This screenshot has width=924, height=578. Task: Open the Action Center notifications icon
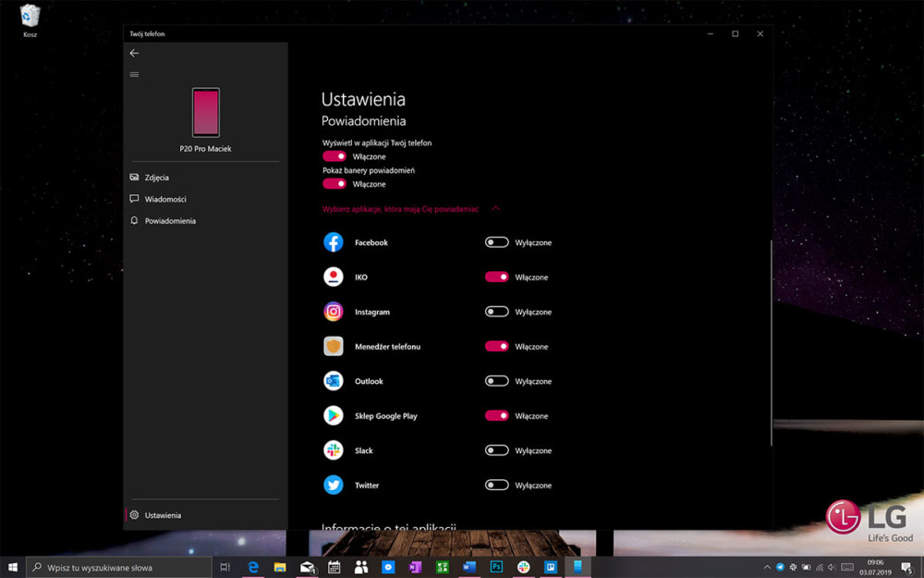907,568
